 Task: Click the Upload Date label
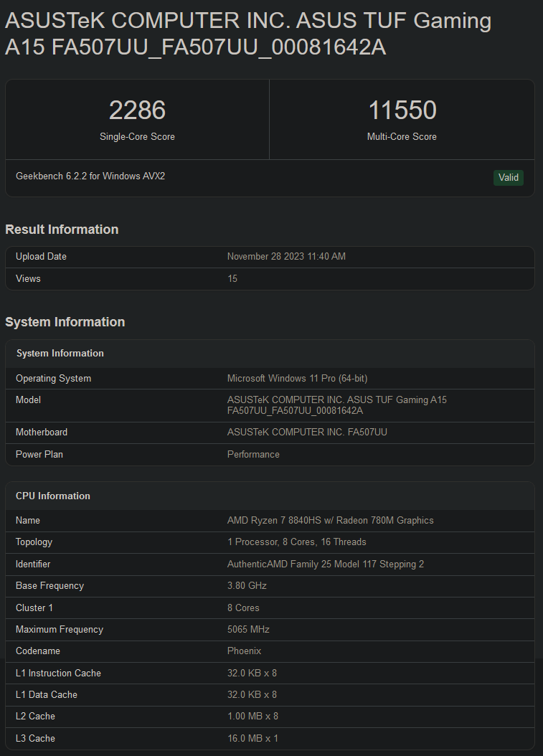(41, 257)
